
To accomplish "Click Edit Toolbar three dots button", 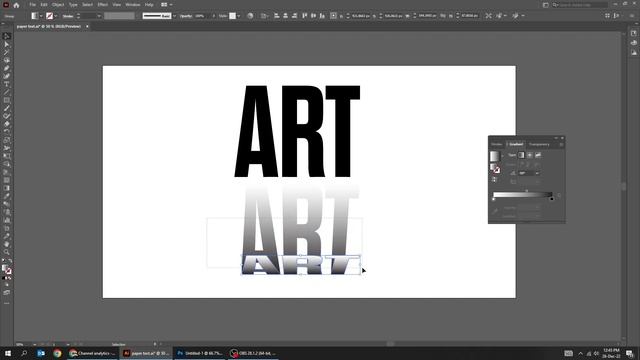I will pos(7,303).
